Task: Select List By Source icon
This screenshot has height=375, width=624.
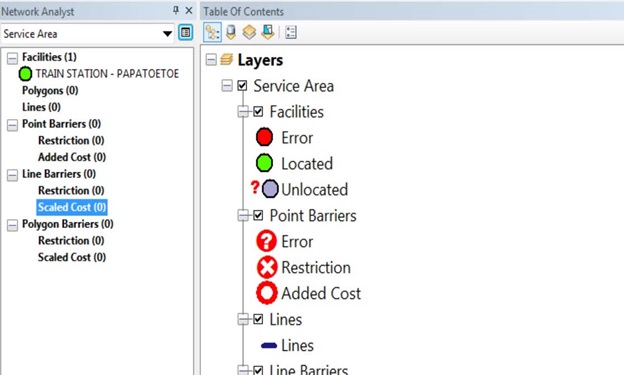Action: click(x=231, y=32)
